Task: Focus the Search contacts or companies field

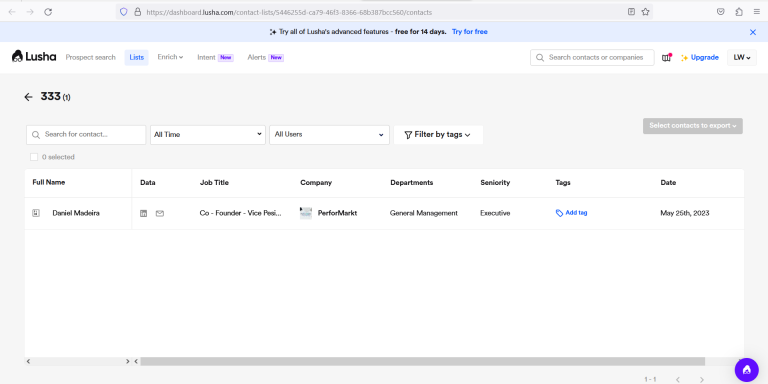Action: coord(592,57)
